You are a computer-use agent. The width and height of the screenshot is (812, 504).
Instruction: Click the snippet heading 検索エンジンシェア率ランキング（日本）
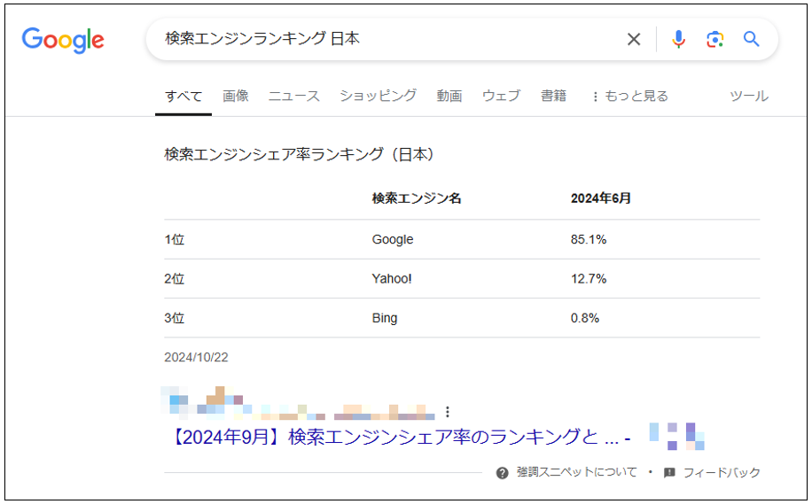[299, 154]
